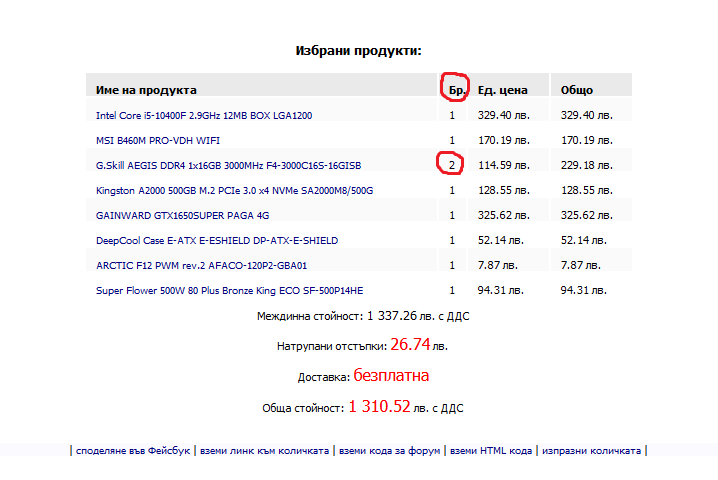Click quantity 1 in the Kingston row
The height and width of the screenshot is (480, 718).
point(452,190)
